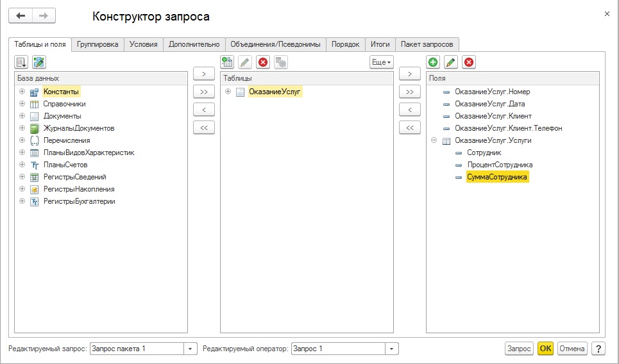Screen dimensions: 619x364
Task: Expand the ОказаниеУслуг table node
Action: coord(228,92)
